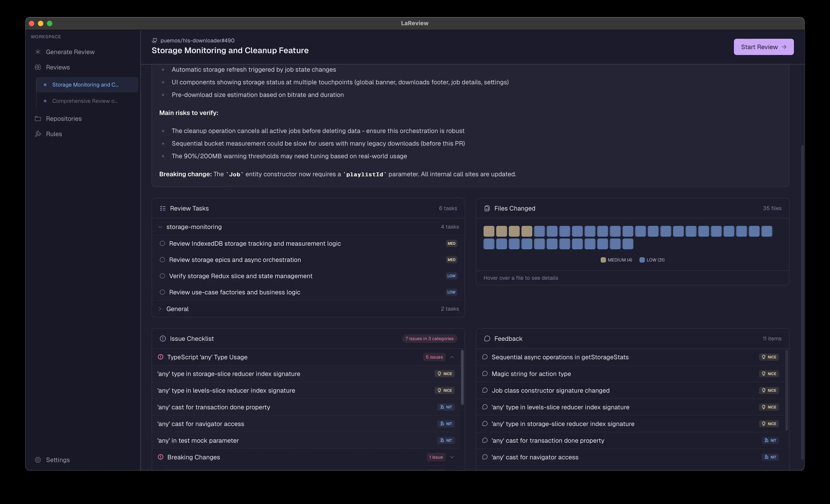Click the Files Changed panel icon
Screen dimensions: 830x504
(x=487, y=208)
